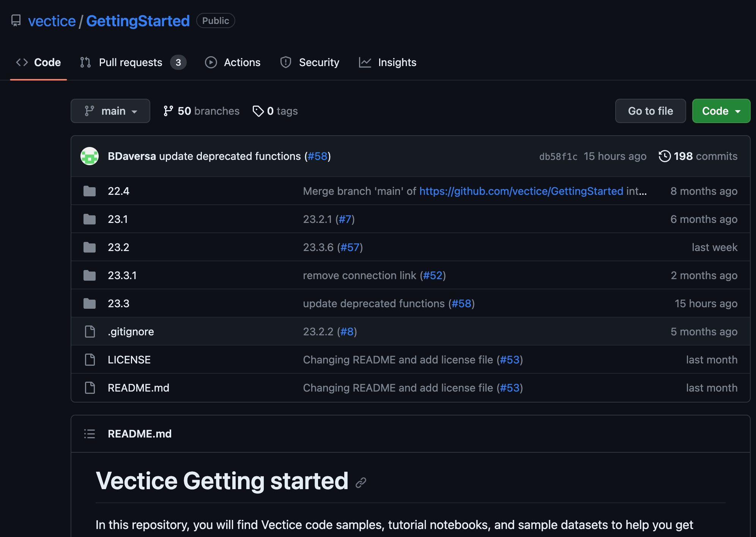Click the repository icon beside vectice

click(16, 21)
